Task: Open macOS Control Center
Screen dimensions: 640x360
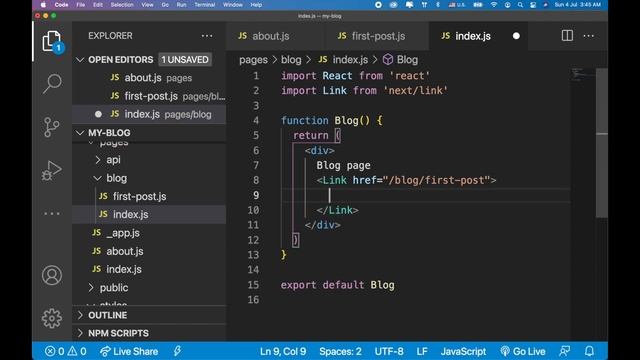Action: click(533, 5)
